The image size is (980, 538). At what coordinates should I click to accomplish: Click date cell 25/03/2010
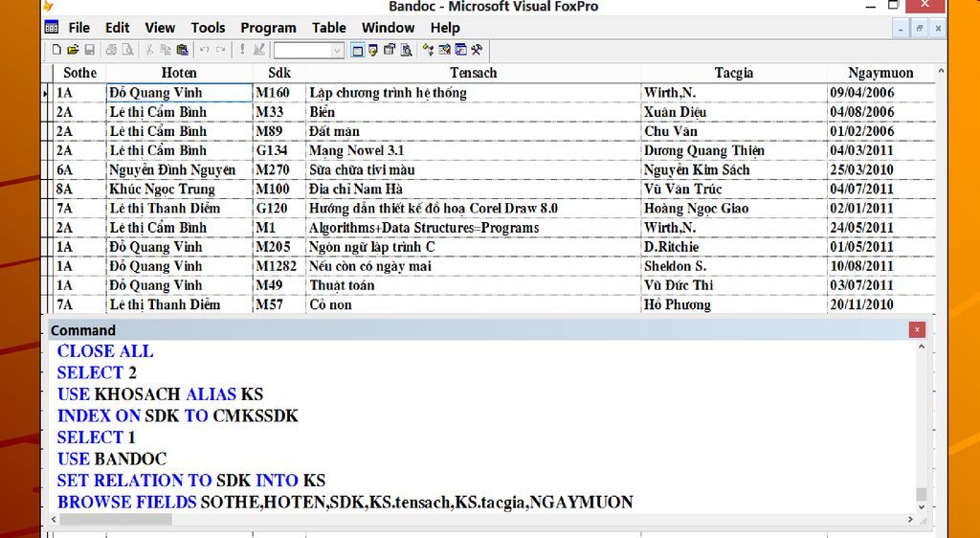(880, 170)
